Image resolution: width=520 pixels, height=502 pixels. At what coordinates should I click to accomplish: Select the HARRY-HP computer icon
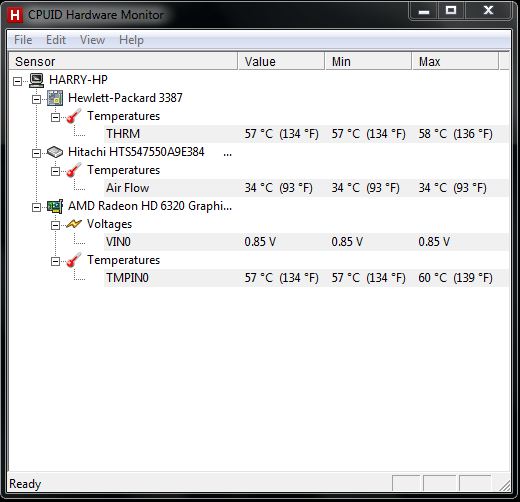click(x=36, y=80)
